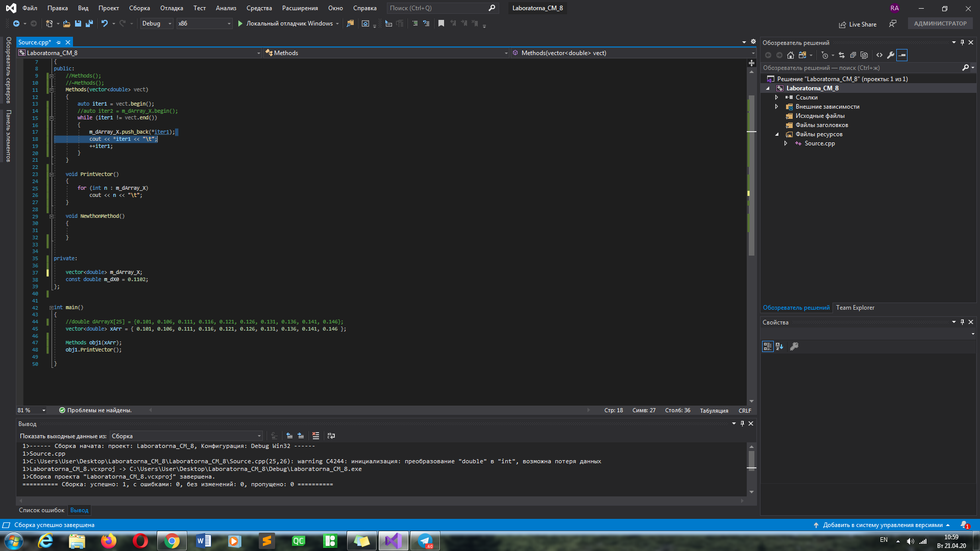This screenshot has width=980, height=551.
Task: Open the Debug configuration dropdown
Action: pyautogui.click(x=157, y=23)
